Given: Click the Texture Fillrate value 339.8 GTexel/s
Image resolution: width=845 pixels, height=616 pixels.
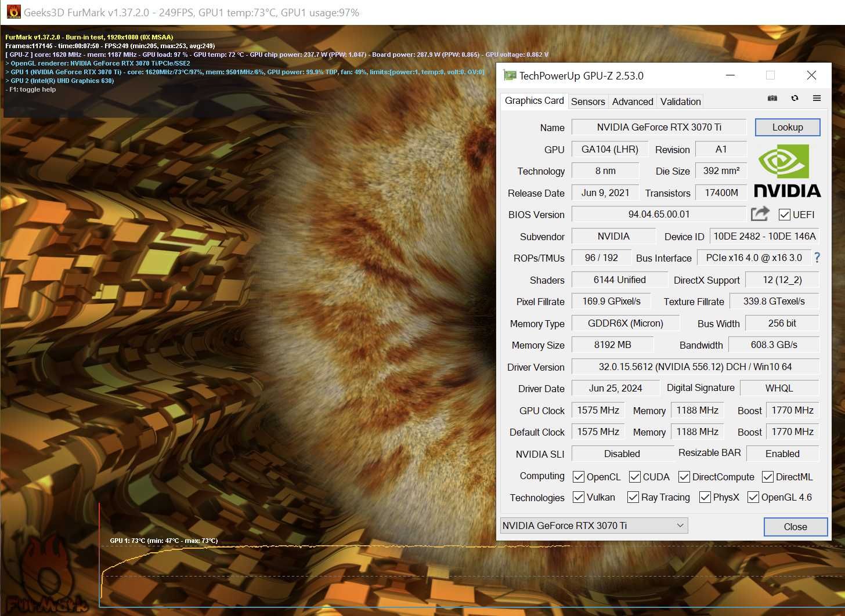Looking at the screenshot, I should [x=774, y=301].
